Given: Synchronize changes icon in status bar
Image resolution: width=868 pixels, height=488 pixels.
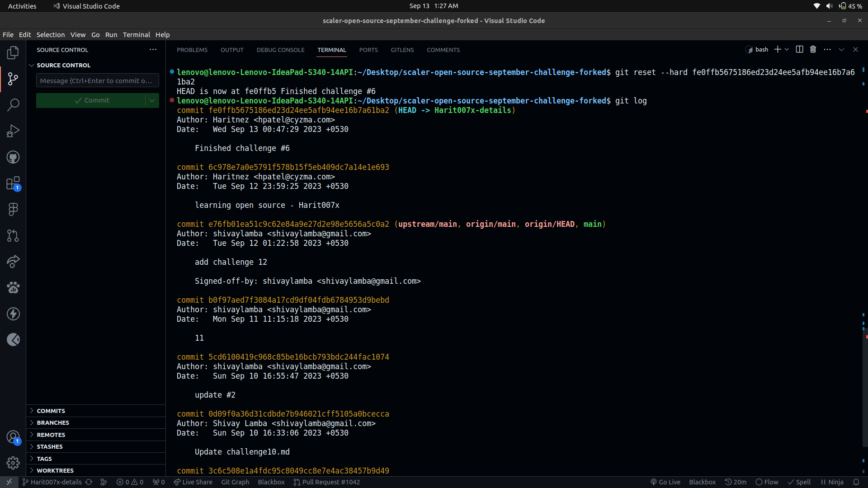Looking at the screenshot, I should (x=89, y=482).
